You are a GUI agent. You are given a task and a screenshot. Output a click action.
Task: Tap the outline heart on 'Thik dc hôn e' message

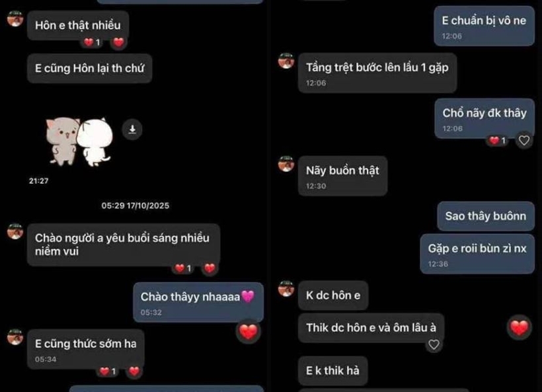(x=434, y=344)
